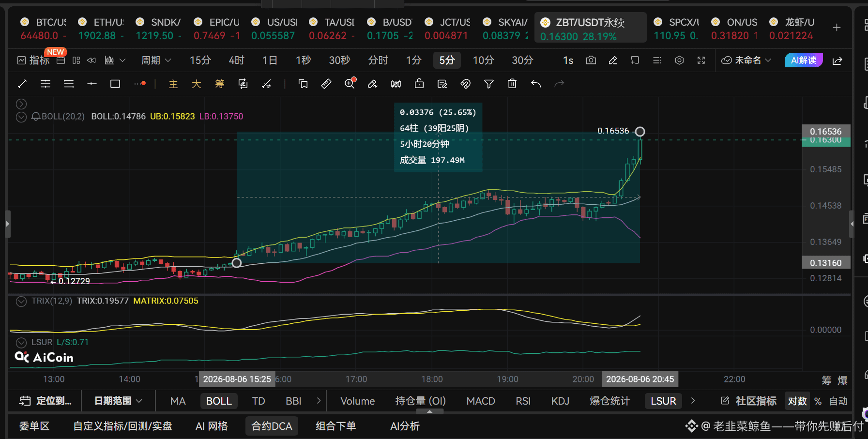Toggle logarithmic scale 对数 option
Screen dimensions: 868x439
(797, 401)
